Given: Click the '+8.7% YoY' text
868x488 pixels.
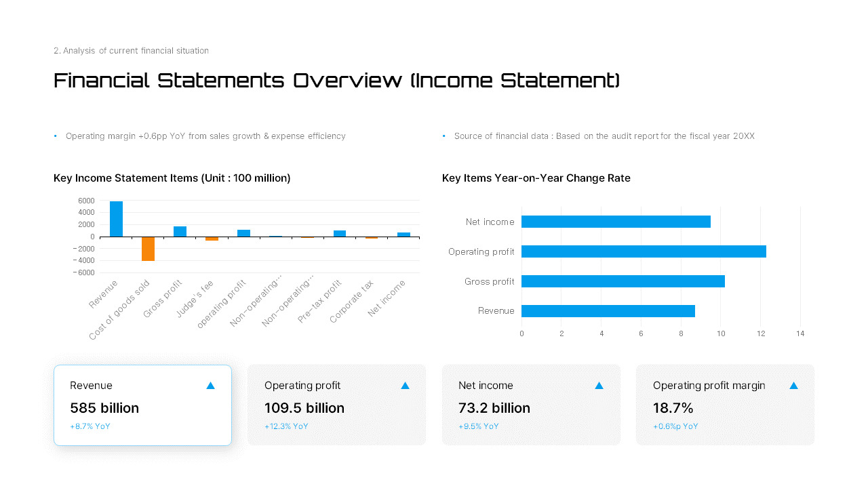Looking at the screenshot, I should pos(90,426).
